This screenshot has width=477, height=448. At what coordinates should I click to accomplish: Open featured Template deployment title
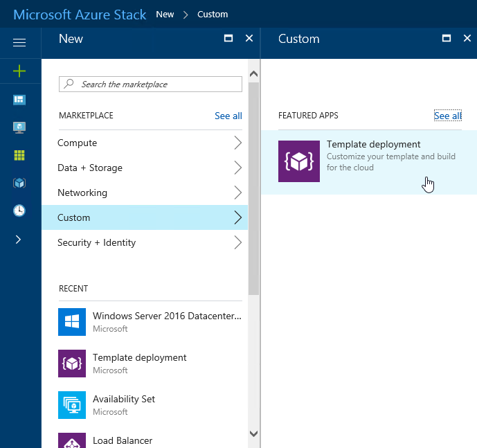373,144
